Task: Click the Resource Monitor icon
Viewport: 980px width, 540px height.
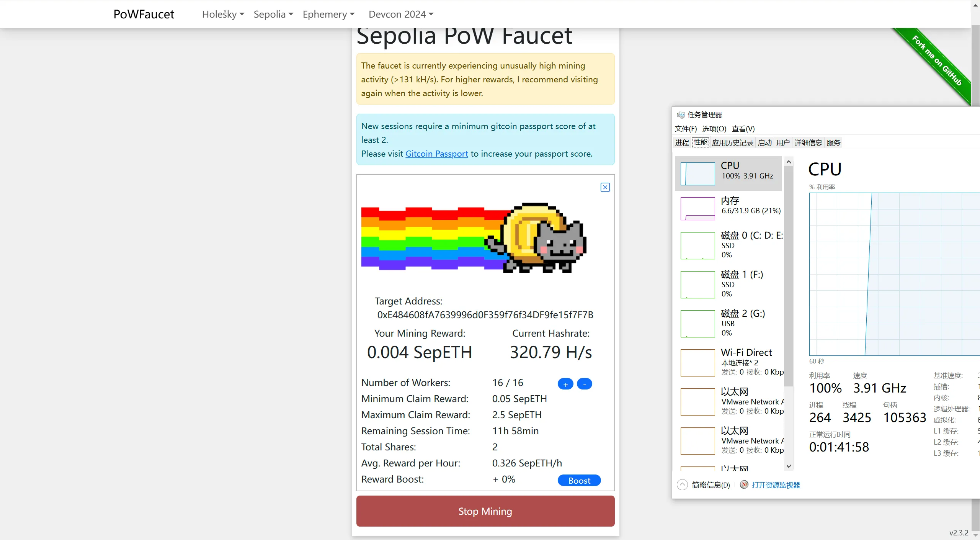Action: pos(744,485)
